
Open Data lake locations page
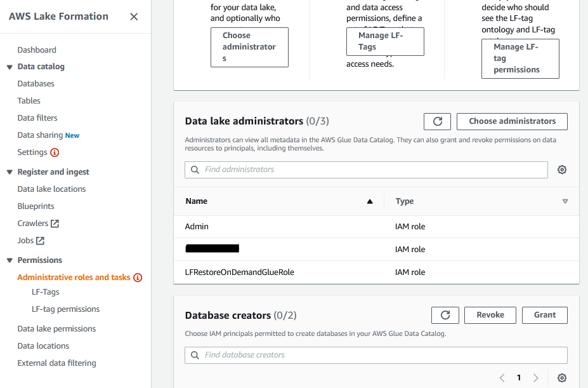point(51,189)
